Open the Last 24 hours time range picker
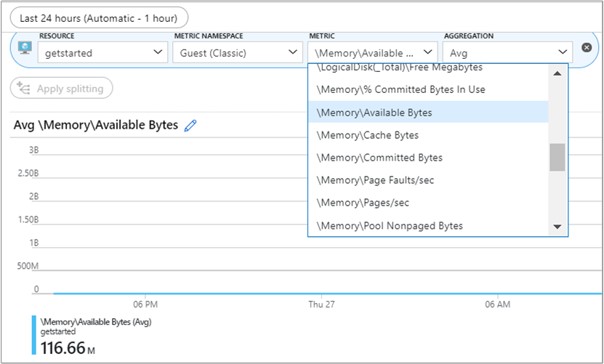The width and height of the screenshot is (604, 364). [99, 18]
